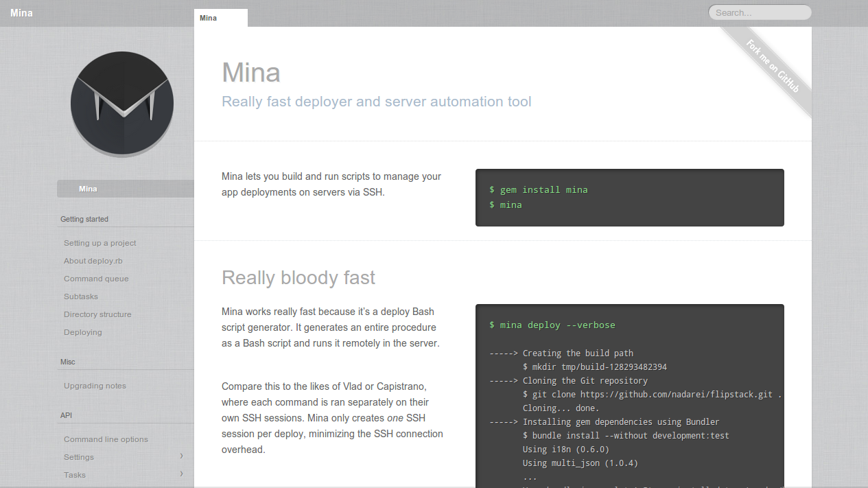Click the Really bloody fast heading
Viewport: 868px width, 488px height.
(x=298, y=278)
